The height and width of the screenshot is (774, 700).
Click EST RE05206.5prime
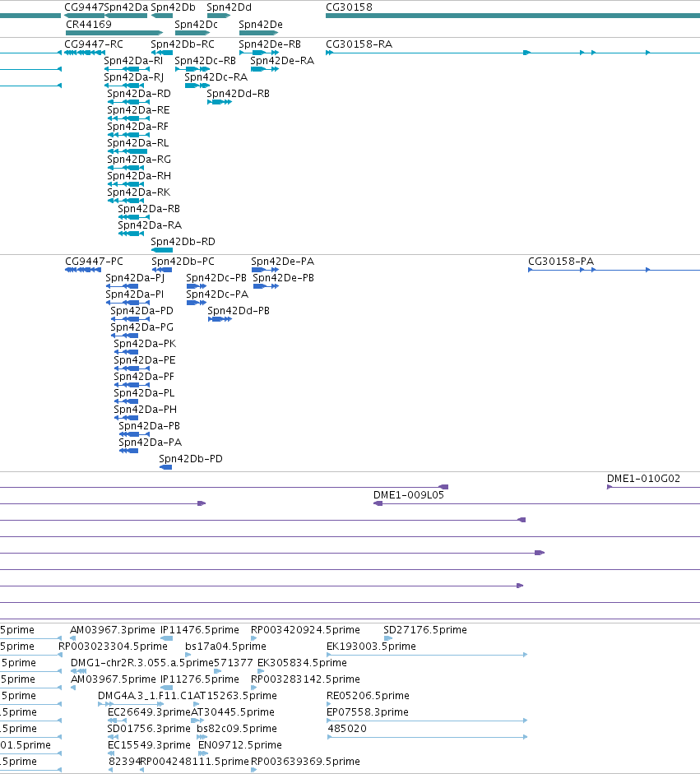point(368,696)
